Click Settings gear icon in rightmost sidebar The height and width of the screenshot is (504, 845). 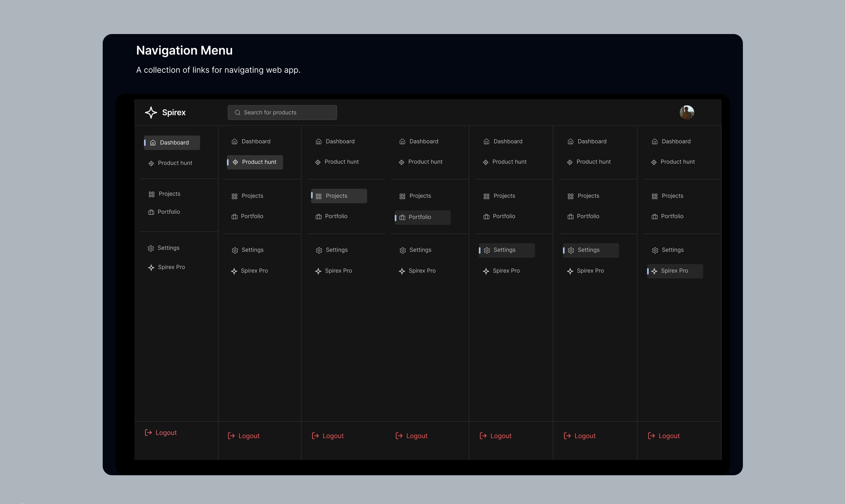pos(655,250)
